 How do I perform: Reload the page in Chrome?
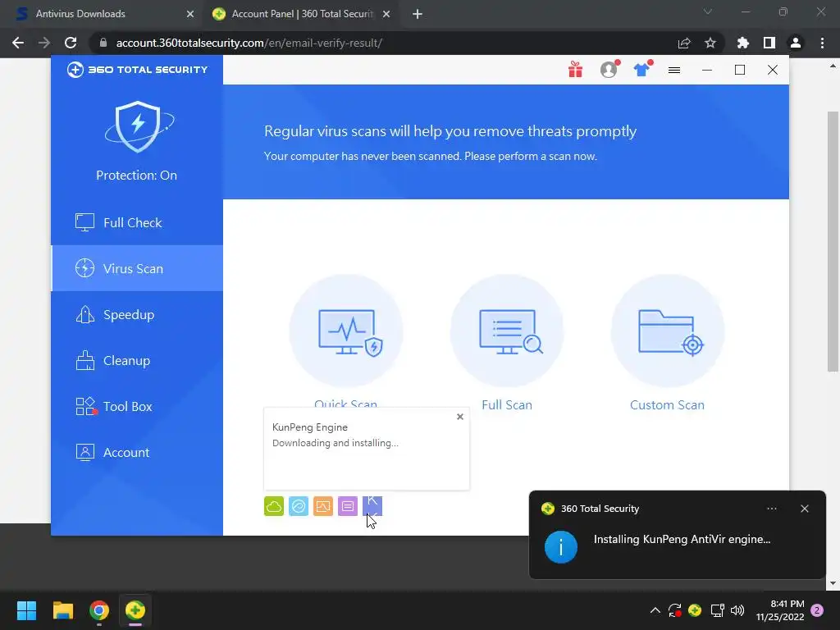tap(71, 43)
